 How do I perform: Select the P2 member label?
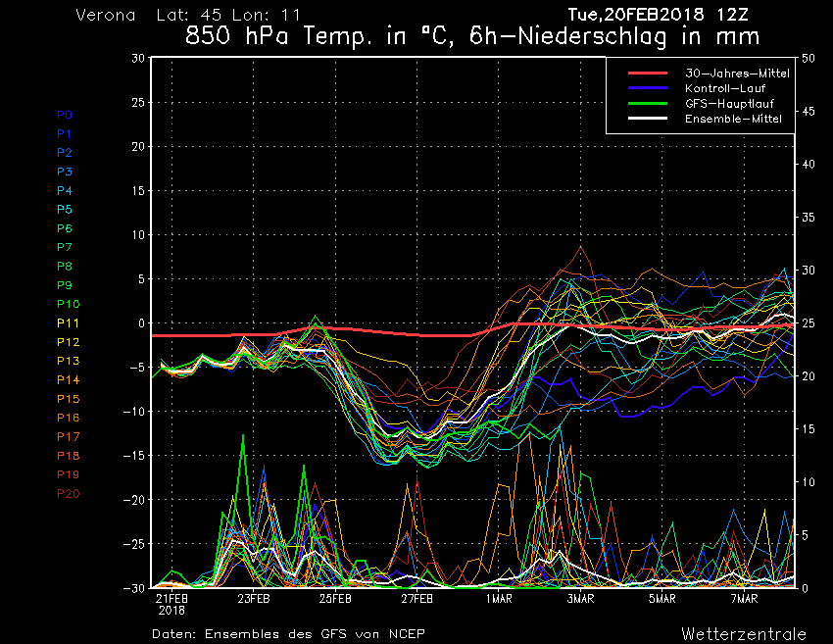(x=65, y=153)
